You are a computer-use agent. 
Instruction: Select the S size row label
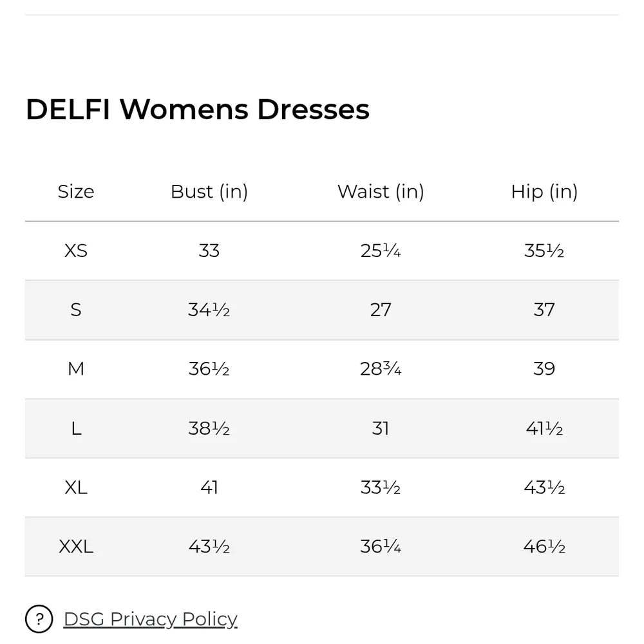tap(76, 310)
